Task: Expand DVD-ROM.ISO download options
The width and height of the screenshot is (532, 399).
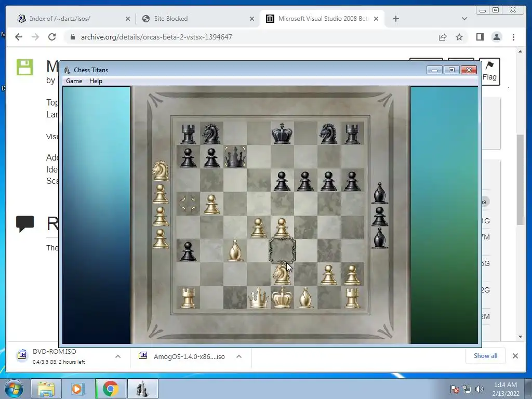Action: [x=118, y=356]
